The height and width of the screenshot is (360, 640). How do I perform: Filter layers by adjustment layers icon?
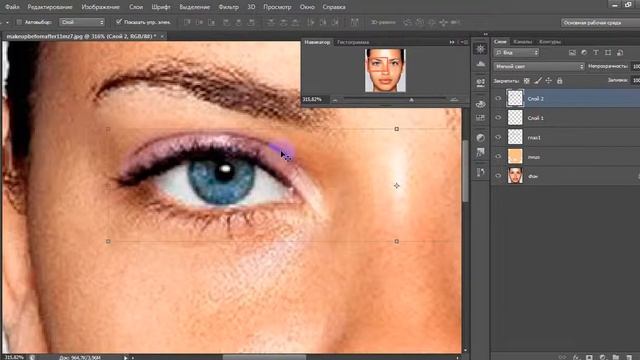point(584,52)
